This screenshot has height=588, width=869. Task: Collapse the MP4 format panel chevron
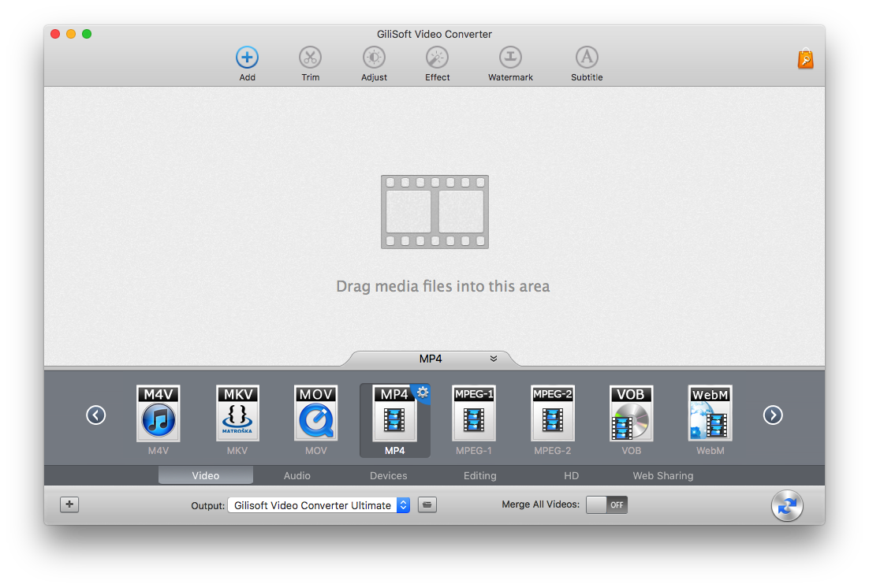pos(493,359)
